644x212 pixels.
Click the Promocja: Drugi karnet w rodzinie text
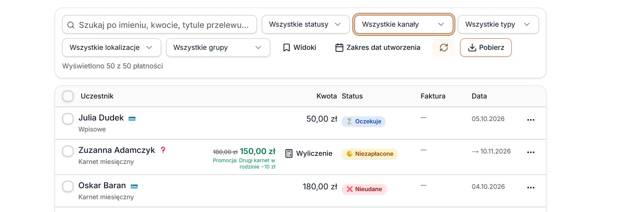tap(244, 163)
